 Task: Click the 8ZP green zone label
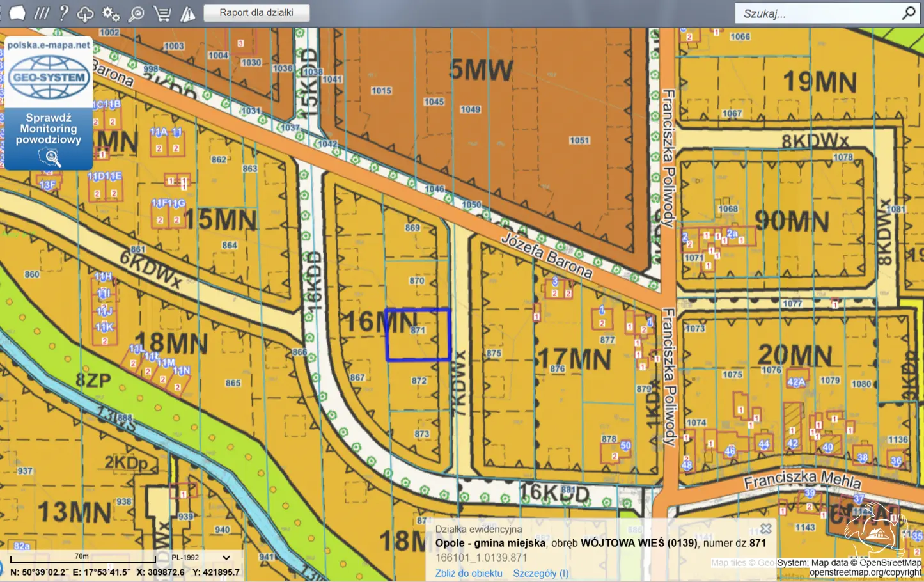[x=93, y=381]
